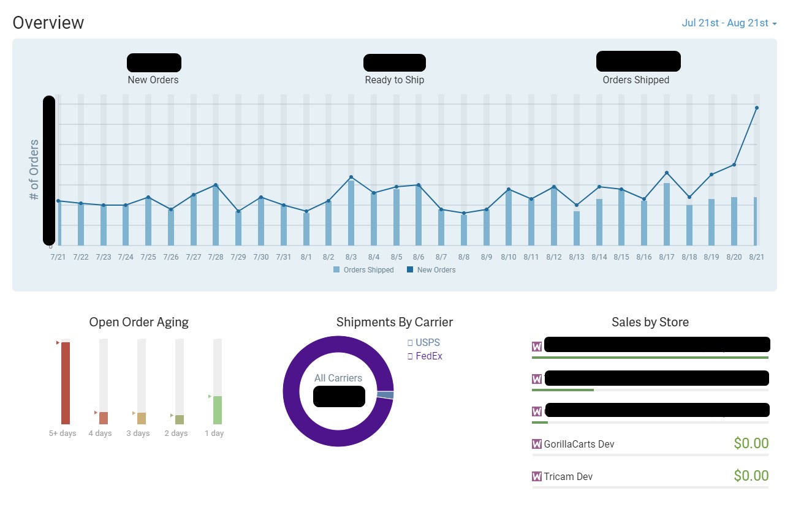Click the Orders Shipped bar for 7/28

(x=216, y=217)
